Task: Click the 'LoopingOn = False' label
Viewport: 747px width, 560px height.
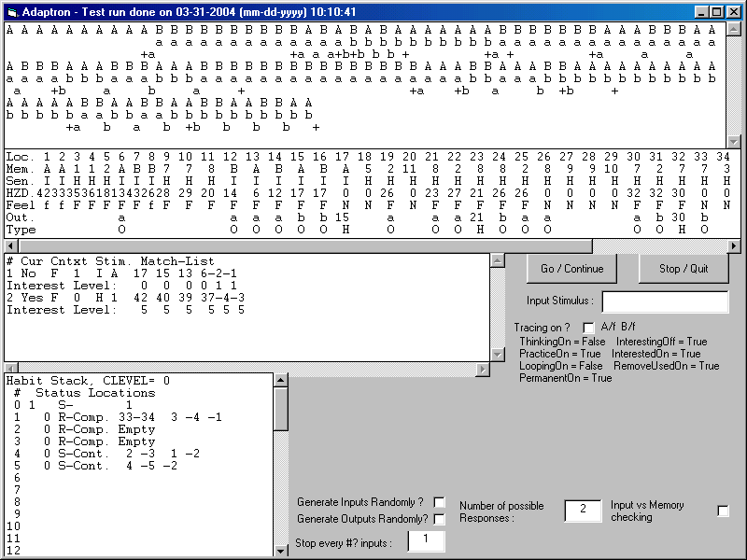Action: [561, 366]
